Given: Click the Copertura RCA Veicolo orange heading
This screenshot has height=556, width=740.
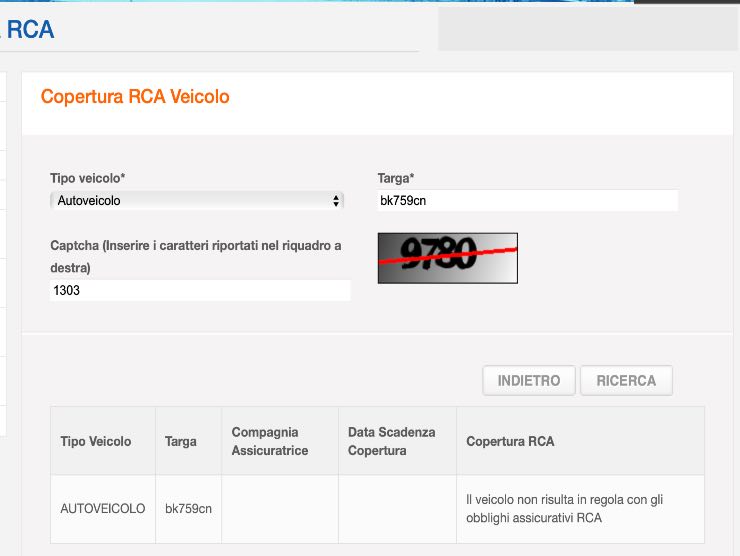Looking at the screenshot, I should (x=135, y=97).
